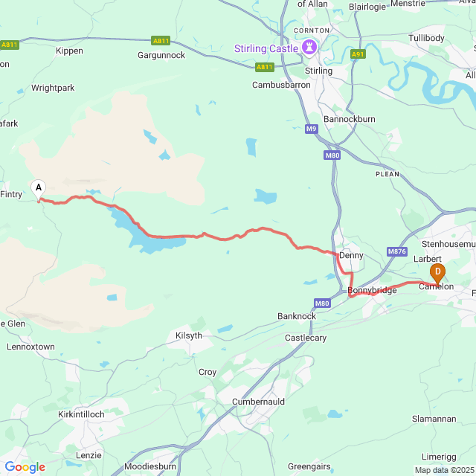Image resolution: width=476 pixels, height=476 pixels.
Task: Click the M876 motorway shield
Action: 396,251
